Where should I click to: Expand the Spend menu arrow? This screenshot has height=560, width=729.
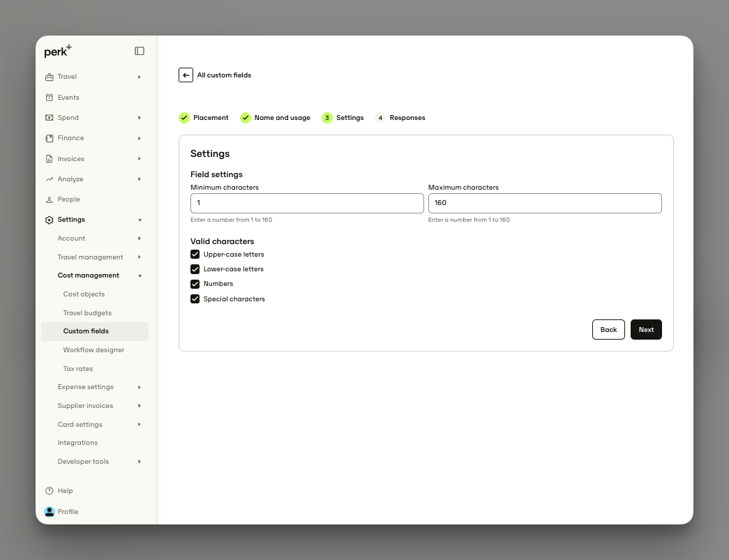140,118
